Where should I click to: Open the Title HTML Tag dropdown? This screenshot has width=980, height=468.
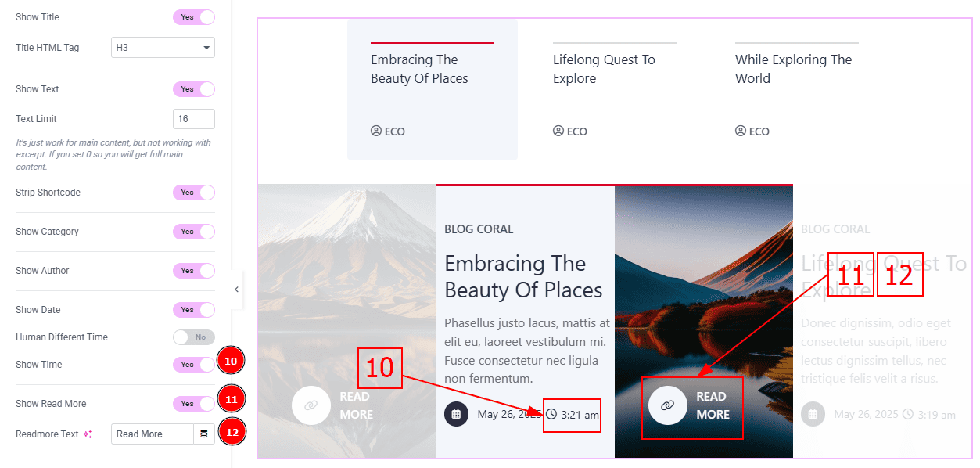[x=163, y=48]
